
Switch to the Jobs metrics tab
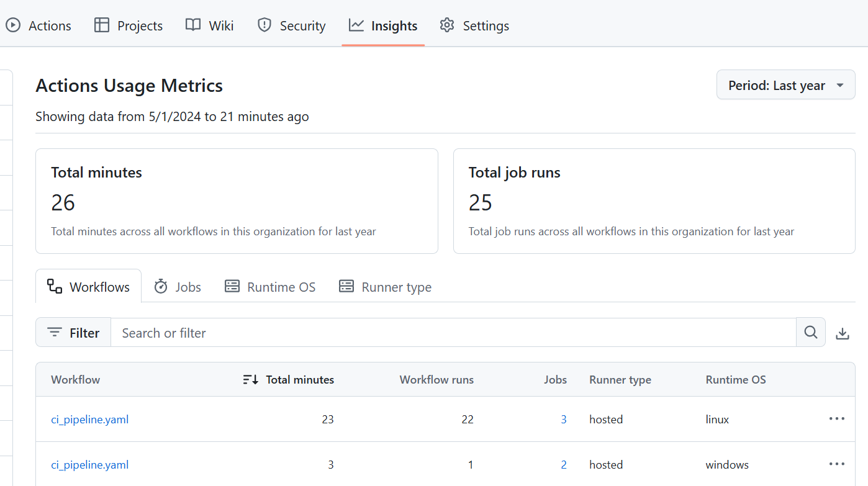178,286
